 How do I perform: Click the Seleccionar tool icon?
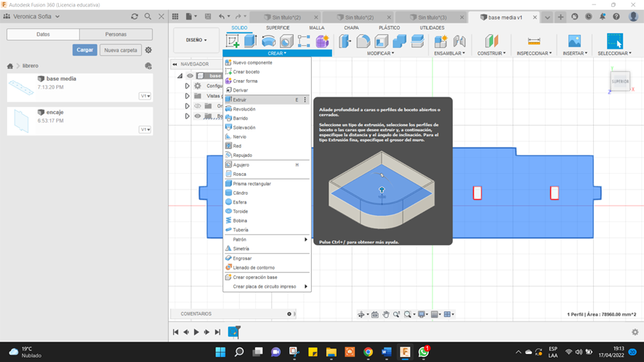click(615, 41)
